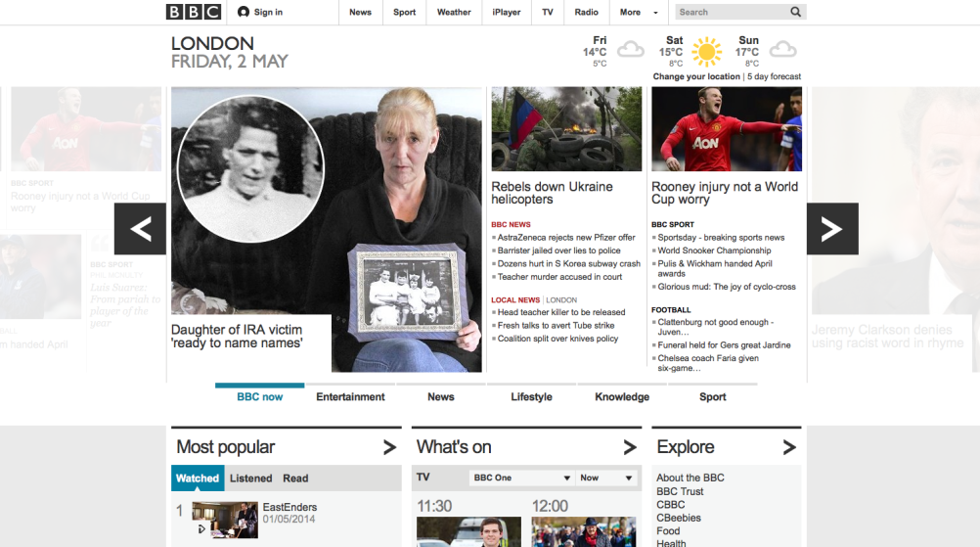Open Radio in top navigation
The image size is (980, 547).
pos(586,12)
